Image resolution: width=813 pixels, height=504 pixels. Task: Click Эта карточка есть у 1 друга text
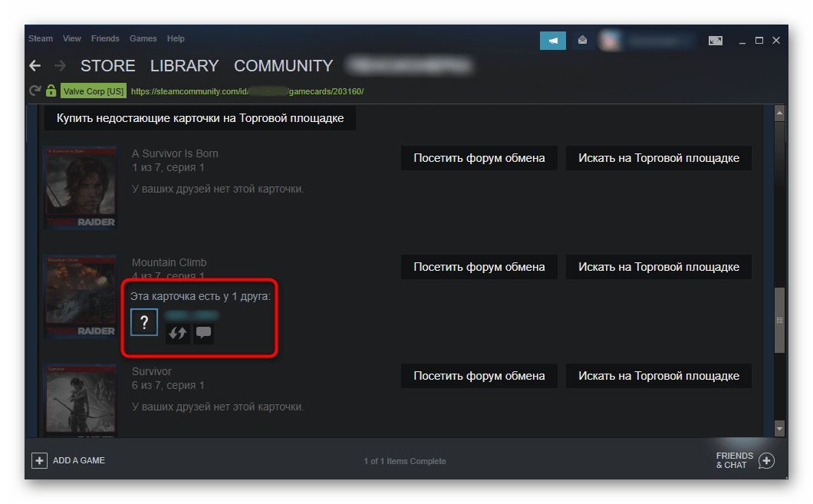200,296
